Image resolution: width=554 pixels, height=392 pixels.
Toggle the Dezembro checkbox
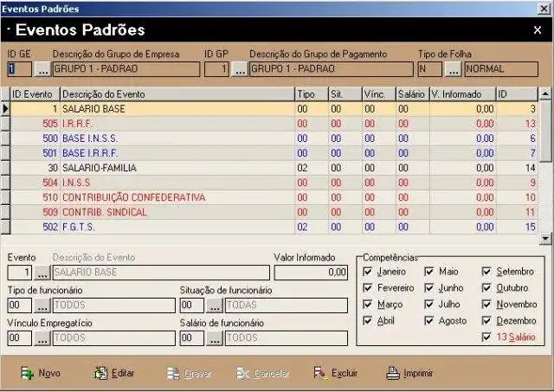coord(486,320)
